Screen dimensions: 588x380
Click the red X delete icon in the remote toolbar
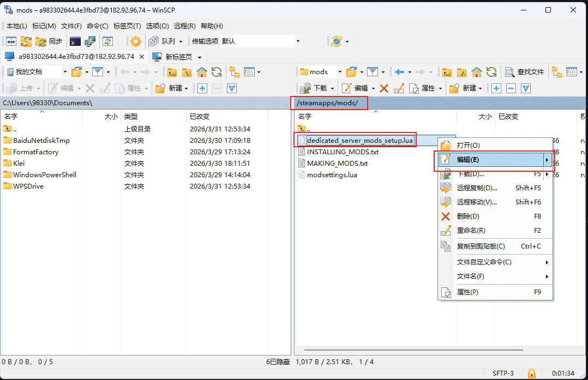click(384, 88)
